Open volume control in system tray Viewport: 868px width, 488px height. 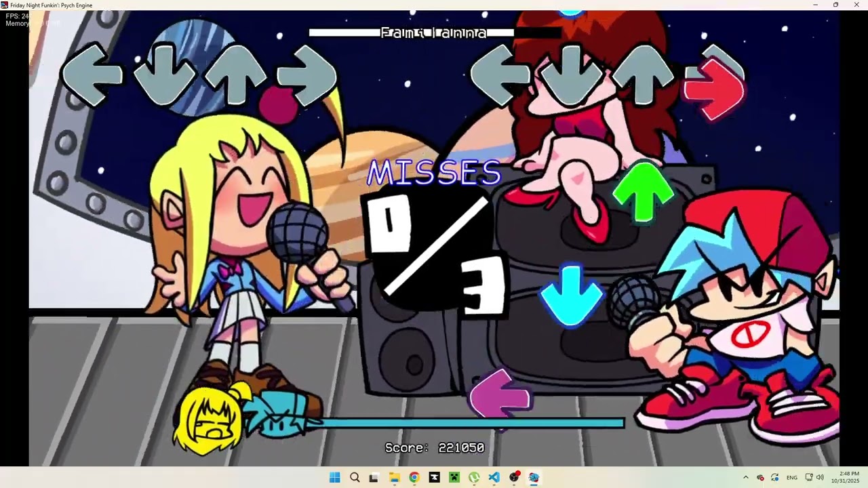coord(820,477)
